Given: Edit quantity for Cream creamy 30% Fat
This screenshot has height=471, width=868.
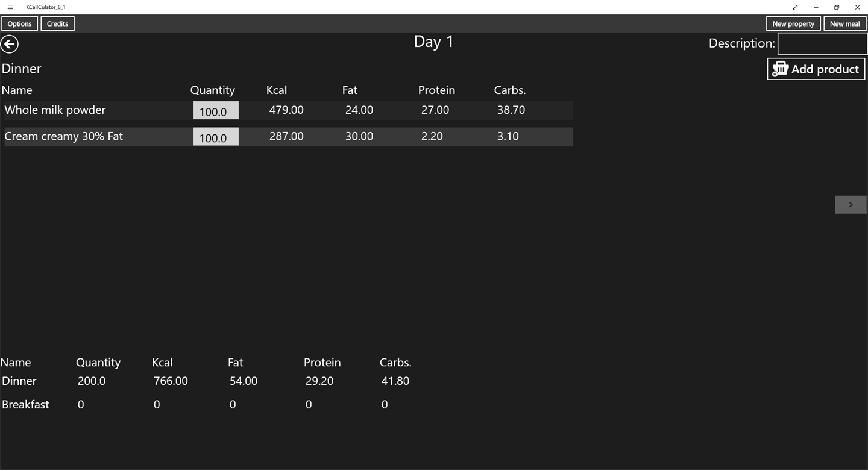Looking at the screenshot, I should tap(216, 137).
